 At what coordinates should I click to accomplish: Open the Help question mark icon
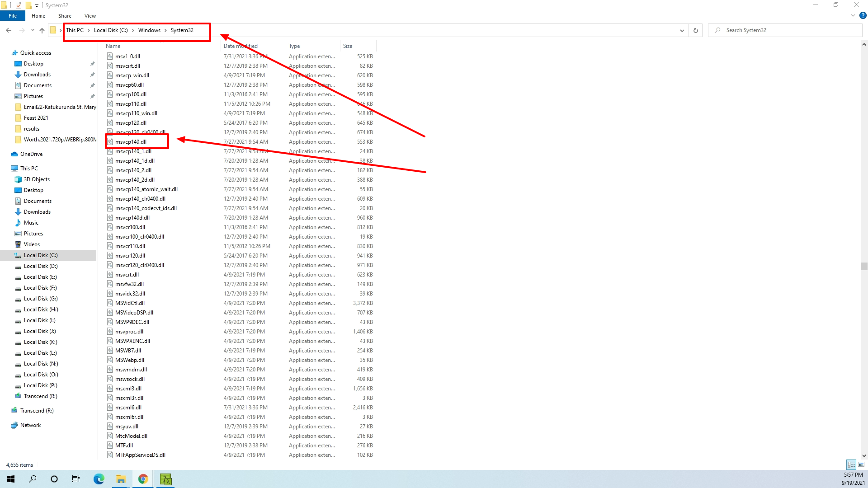click(863, 15)
